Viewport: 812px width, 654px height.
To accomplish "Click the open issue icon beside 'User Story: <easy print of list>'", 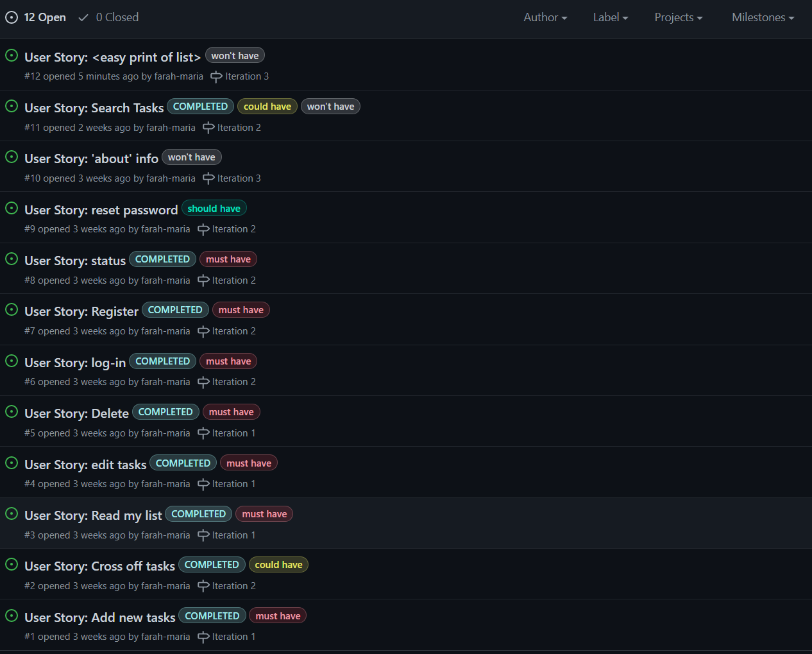I will pos(11,55).
